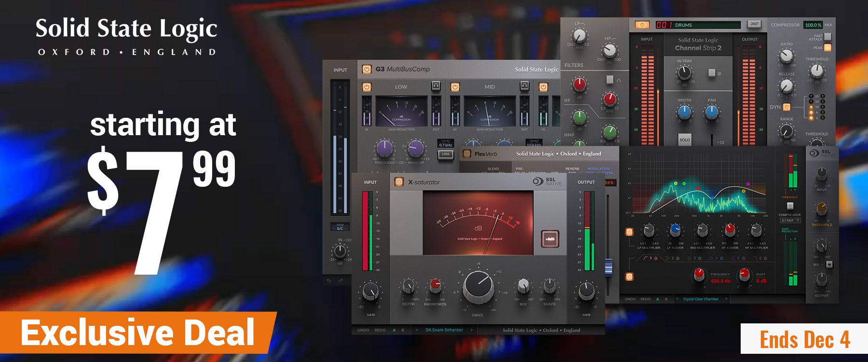868x362 pixels.
Task: Toggle the Fast Attack compressor switch
Action: 828,37
